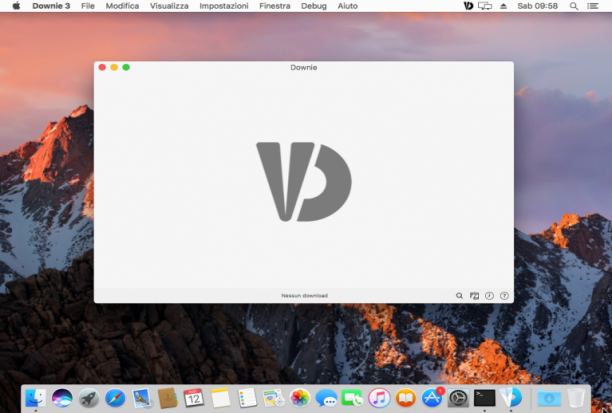Open Contacts book in the Dock

(168, 398)
